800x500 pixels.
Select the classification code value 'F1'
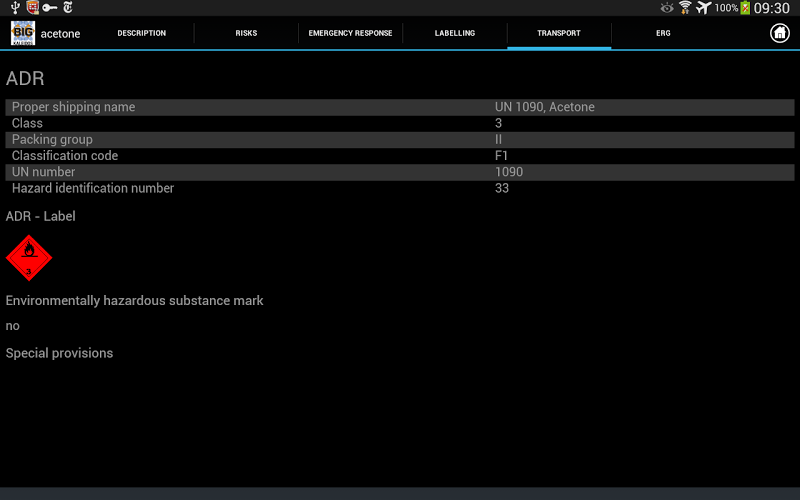501,156
